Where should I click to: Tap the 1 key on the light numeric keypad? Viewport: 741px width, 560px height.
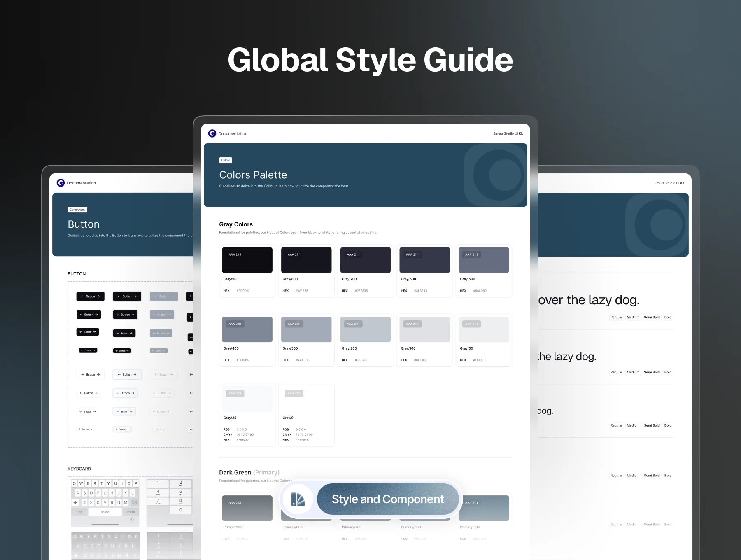click(158, 483)
